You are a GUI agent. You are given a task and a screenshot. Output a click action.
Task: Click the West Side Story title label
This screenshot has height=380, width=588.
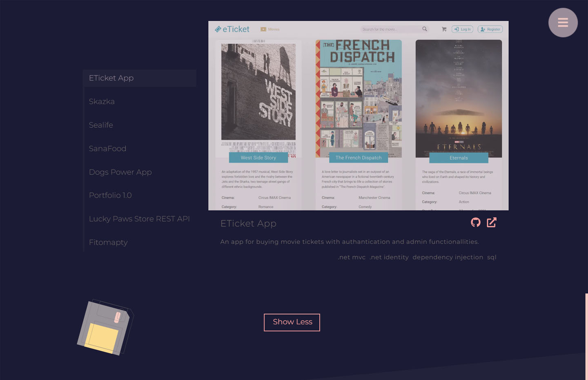click(x=258, y=158)
